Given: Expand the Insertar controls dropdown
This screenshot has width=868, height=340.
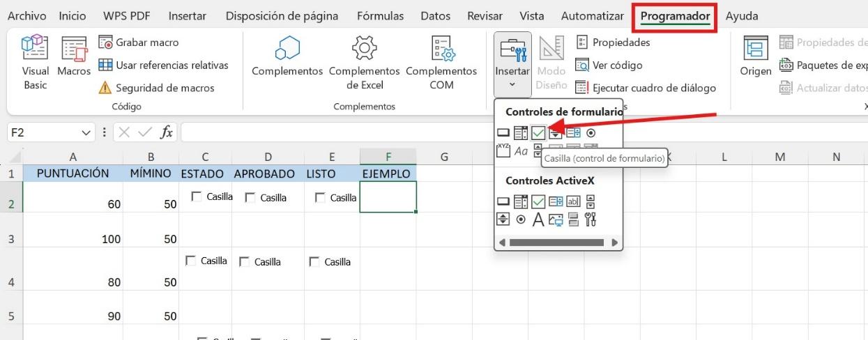Looking at the screenshot, I should pos(512,64).
